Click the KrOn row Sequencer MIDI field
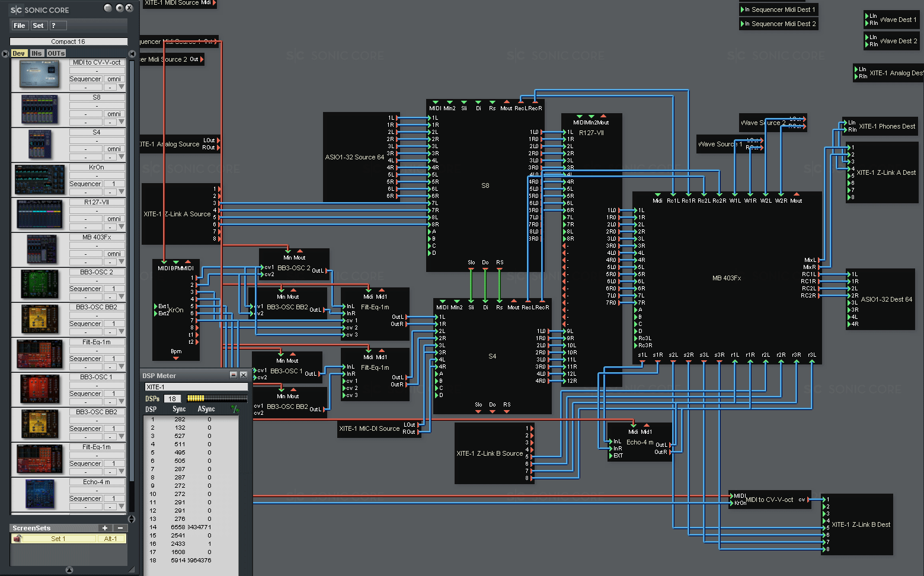 point(85,184)
